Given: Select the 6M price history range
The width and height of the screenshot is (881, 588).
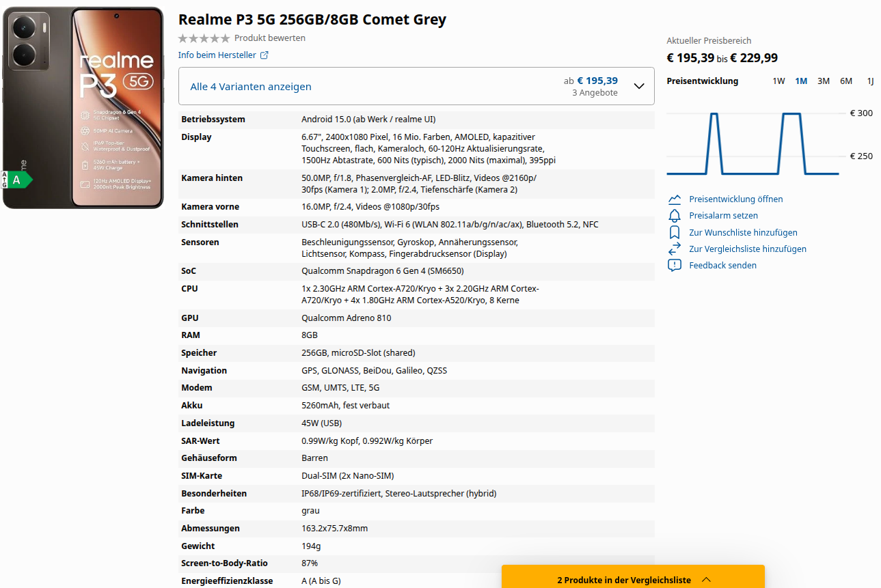Looking at the screenshot, I should 846,81.
